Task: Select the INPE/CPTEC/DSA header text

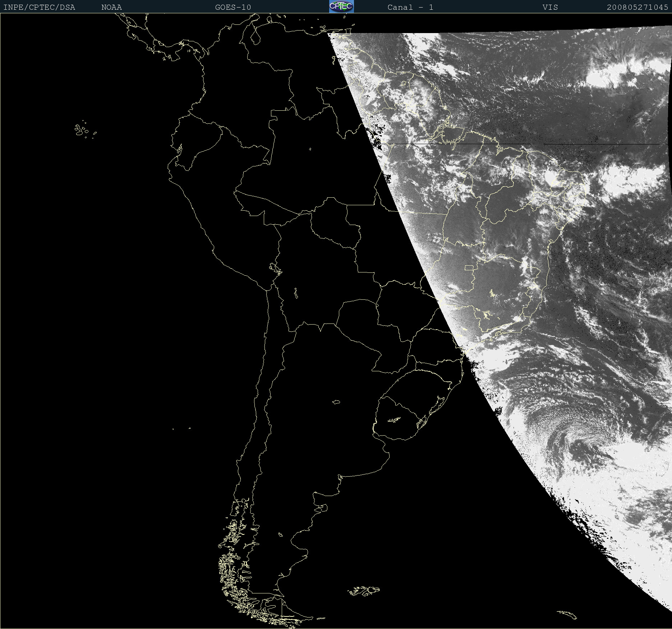Action: pyautogui.click(x=39, y=7)
